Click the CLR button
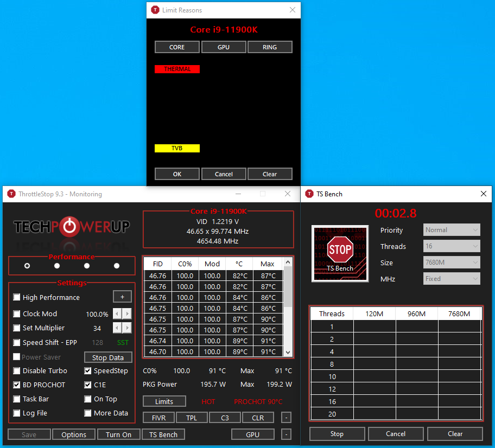This screenshot has width=495, height=448. pyautogui.click(x=258, y=418)
